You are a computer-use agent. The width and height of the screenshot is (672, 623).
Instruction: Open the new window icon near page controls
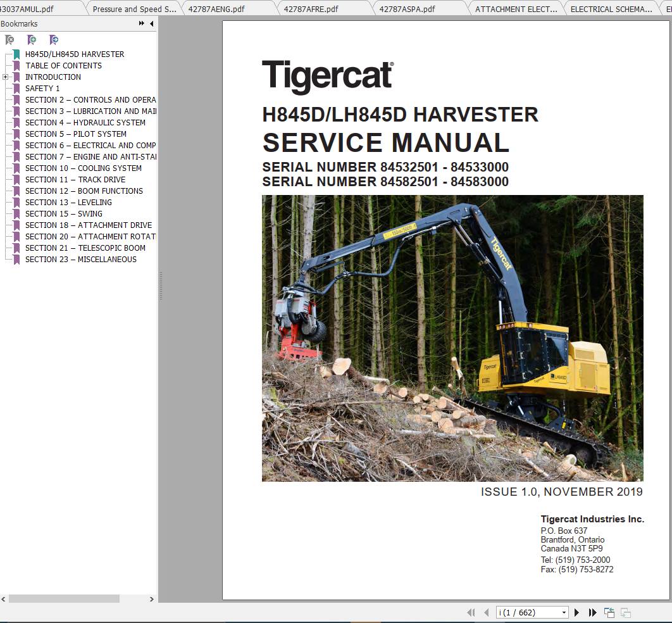(609, 612)
